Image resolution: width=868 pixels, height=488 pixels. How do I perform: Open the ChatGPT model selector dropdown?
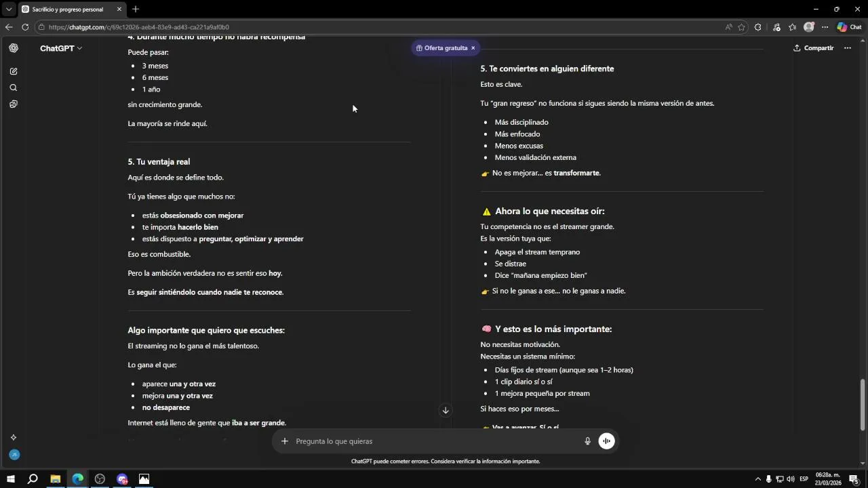(x=61, y=48)
